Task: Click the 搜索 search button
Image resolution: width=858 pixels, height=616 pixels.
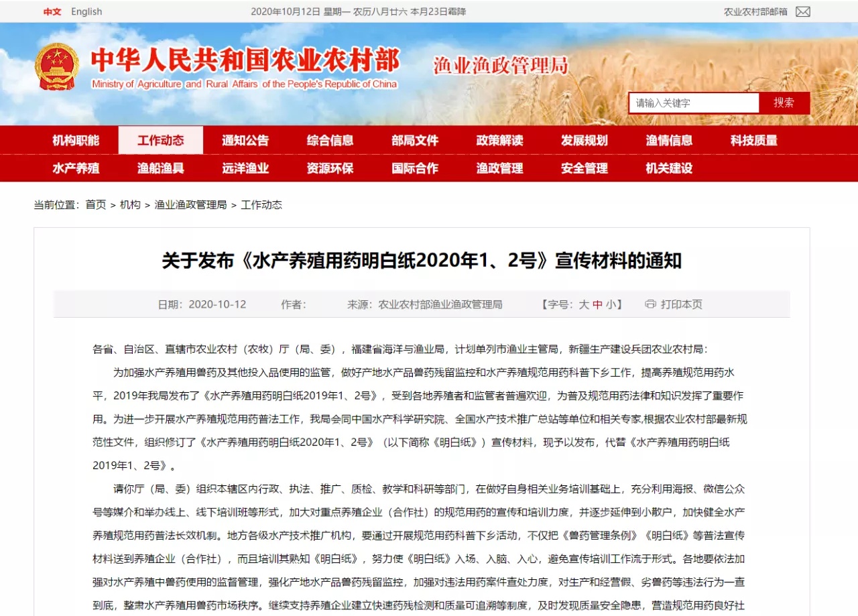Action: tap(784, 103)
